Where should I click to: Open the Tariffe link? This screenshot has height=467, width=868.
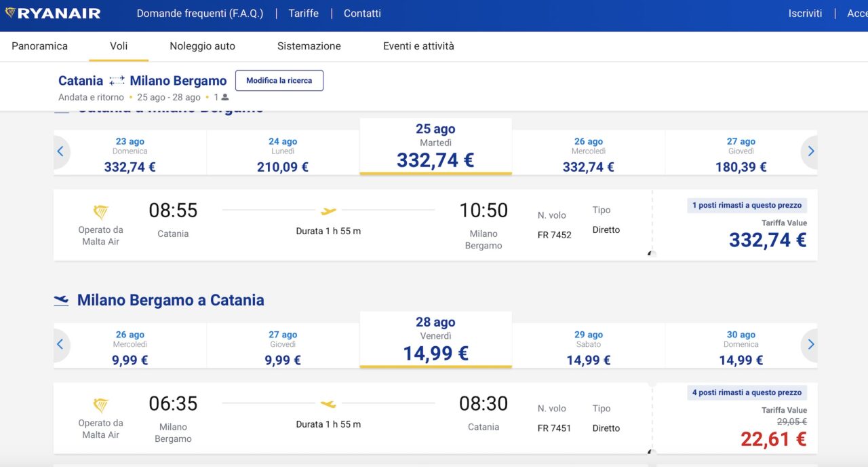coord(303,14)
